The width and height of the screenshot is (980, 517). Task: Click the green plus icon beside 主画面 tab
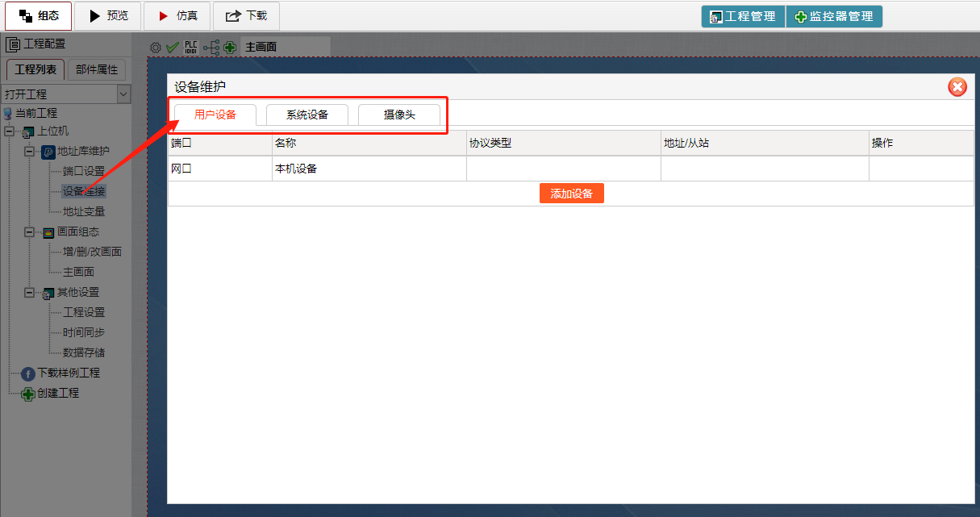click(230, 48)
